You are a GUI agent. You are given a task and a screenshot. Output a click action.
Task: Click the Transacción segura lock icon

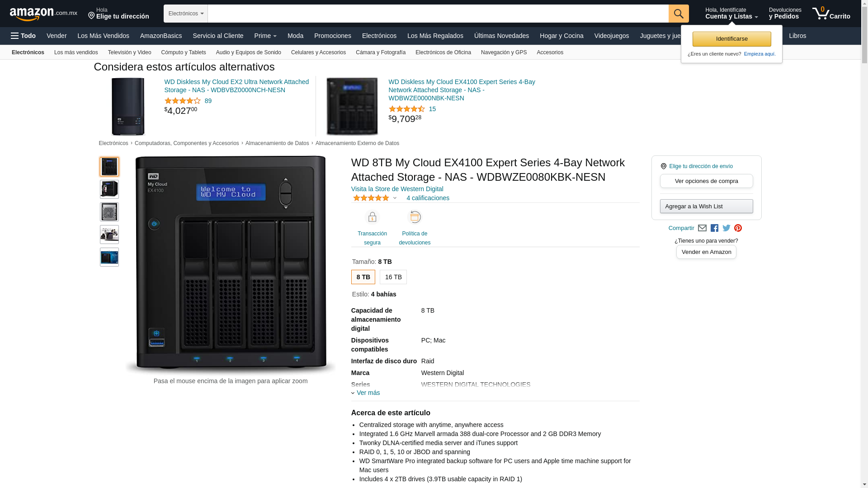[372, 218]
